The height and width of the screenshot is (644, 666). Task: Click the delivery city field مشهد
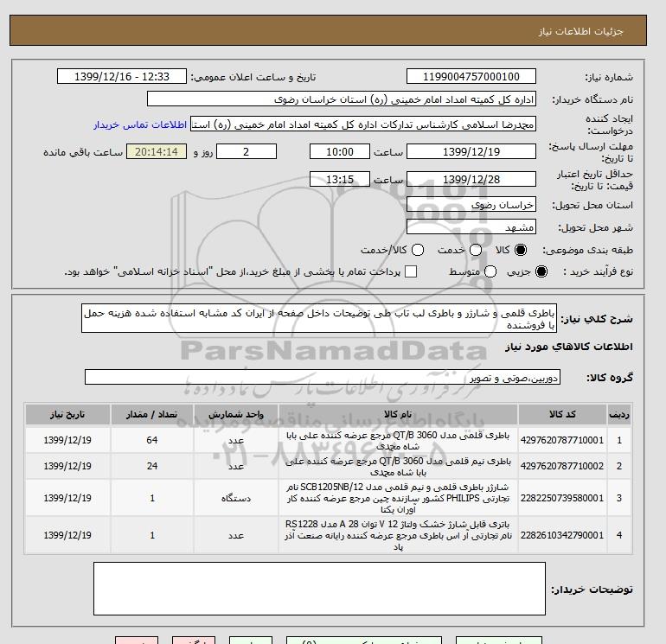coord(471,226)
